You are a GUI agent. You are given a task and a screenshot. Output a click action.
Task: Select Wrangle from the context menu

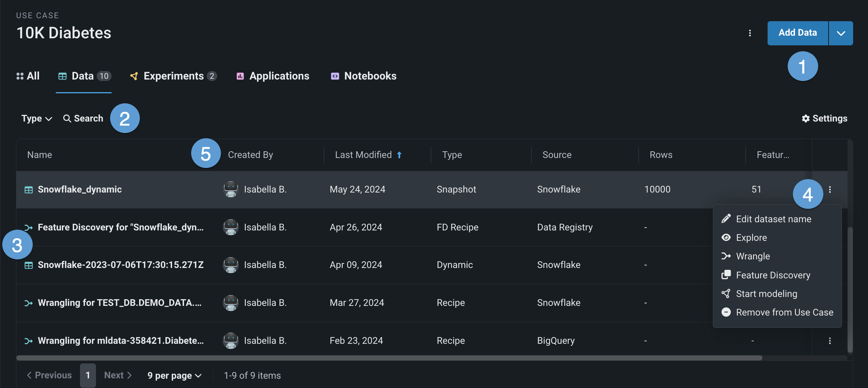coord(753,256)
